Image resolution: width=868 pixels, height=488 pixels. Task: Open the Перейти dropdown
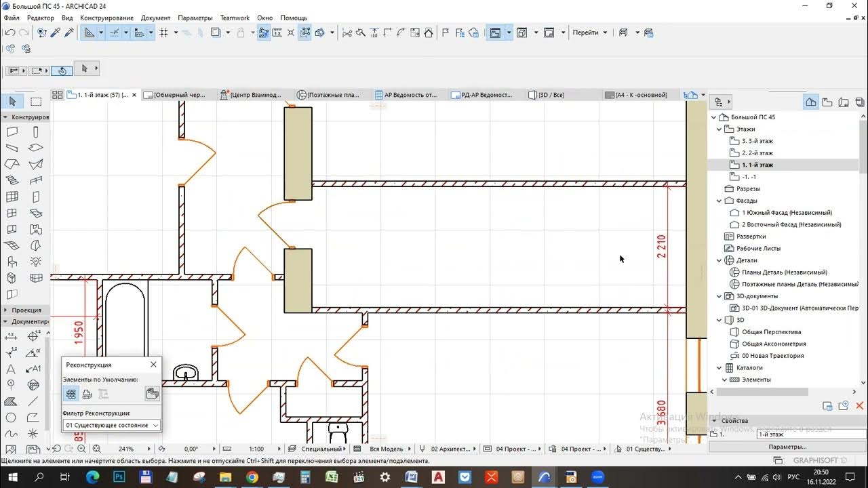(x=590, y=33)
